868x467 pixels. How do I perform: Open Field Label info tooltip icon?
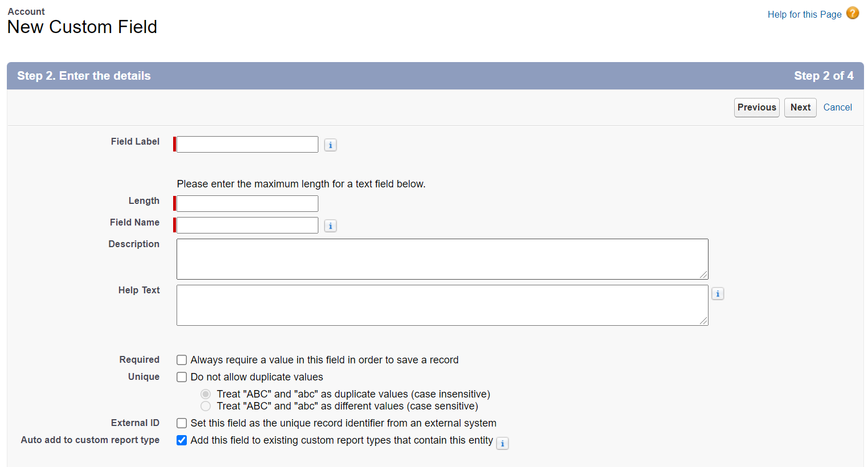tap(330, 145)
